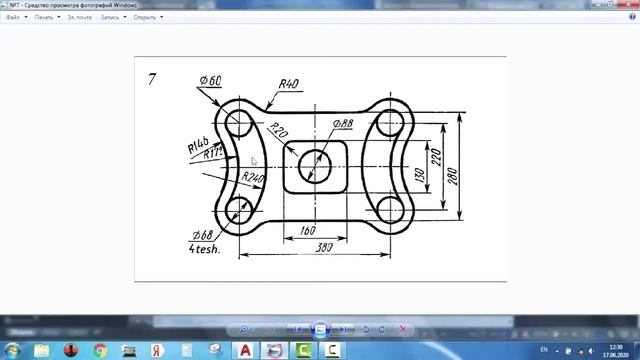Open the Печать dropdown menu
The height and width of the screenshot is (360, 640).
click(47, 18)
